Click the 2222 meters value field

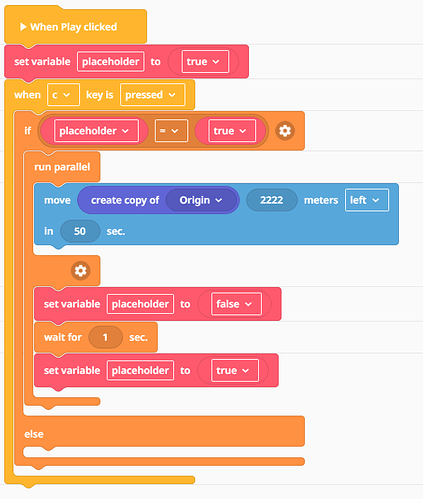[272, 200]
